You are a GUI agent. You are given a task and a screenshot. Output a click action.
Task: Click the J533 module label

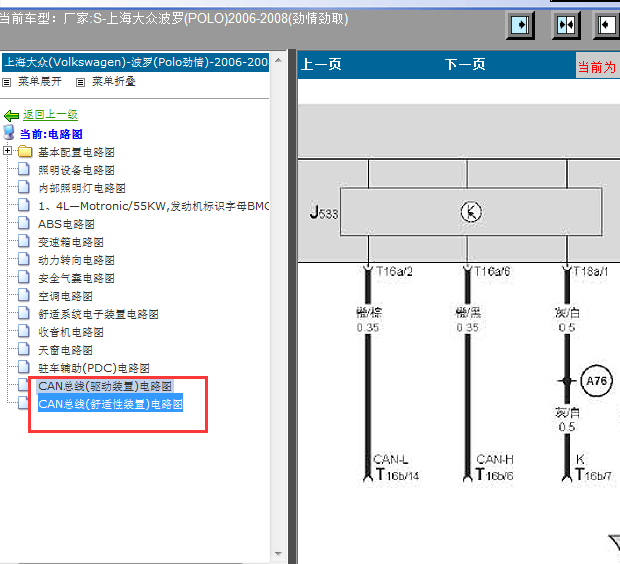coord(324,212)
